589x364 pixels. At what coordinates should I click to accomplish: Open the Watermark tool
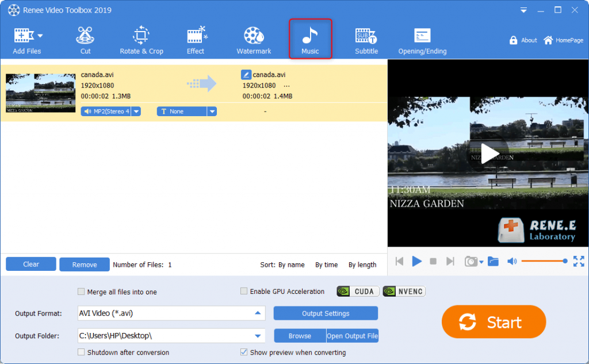[x=254, y=40]
